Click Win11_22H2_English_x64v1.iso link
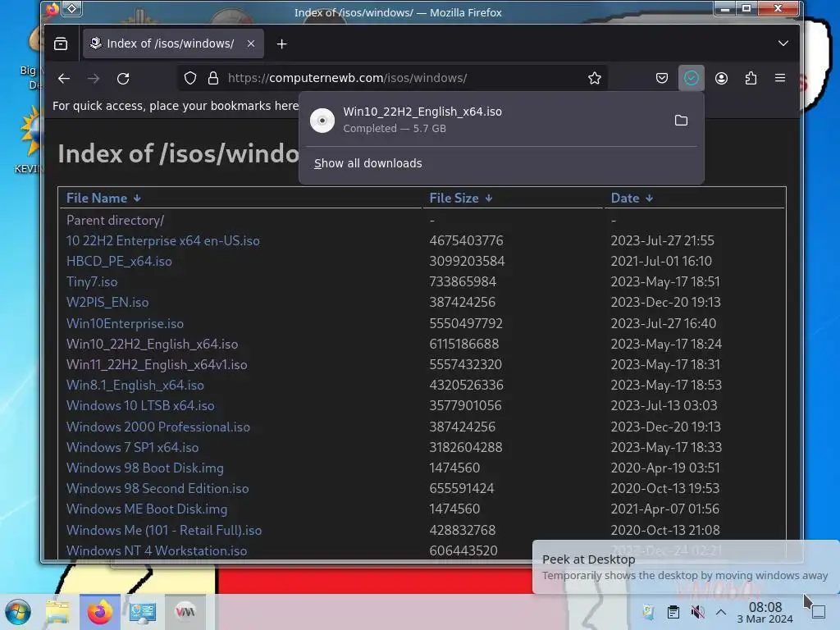Image resolution: width=840 pixels, height=630 pixels. [x=157, y=365]
